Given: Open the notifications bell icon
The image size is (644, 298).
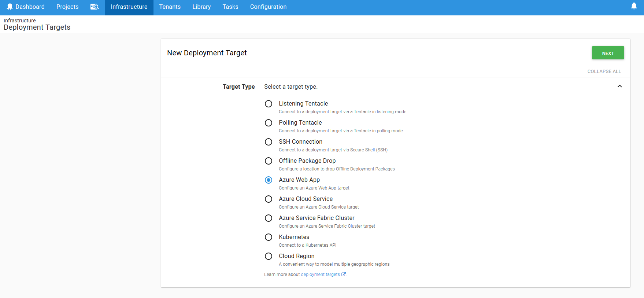Looking at the screenshot, I should (634, 6).
